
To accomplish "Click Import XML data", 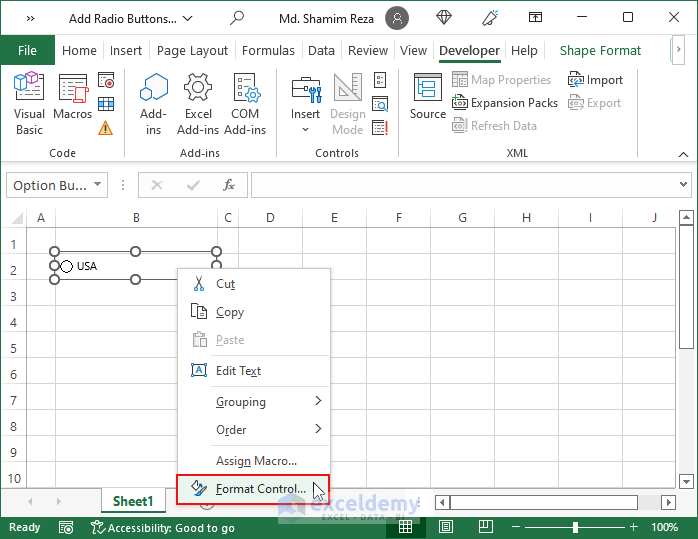I will pos(595,80).
